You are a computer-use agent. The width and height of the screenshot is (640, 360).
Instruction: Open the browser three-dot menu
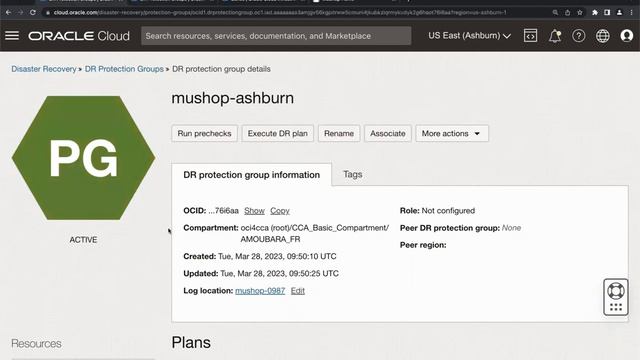pos(631,13)
